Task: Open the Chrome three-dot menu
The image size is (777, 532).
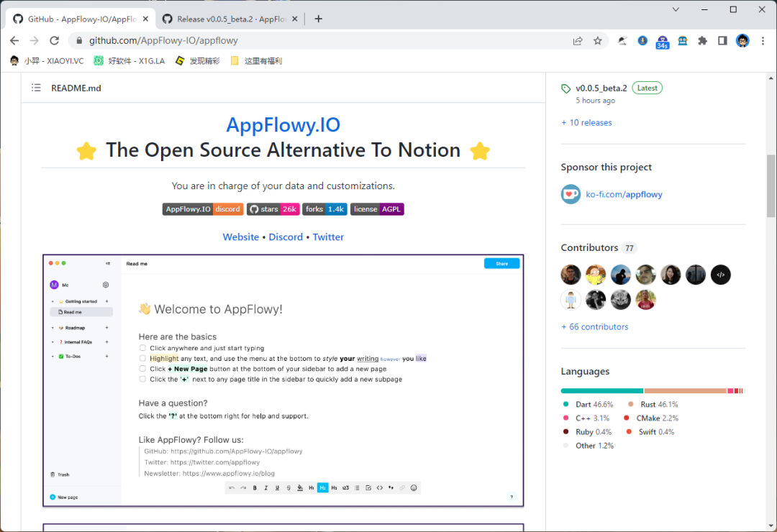Action: tap(763, 41)
